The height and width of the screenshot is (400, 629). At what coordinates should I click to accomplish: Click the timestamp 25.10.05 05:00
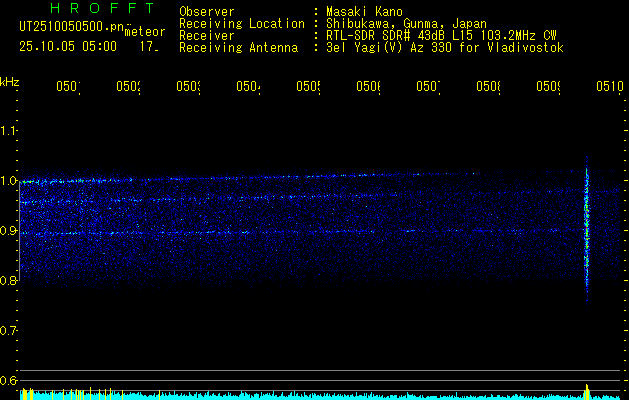[x=68, y=47]
